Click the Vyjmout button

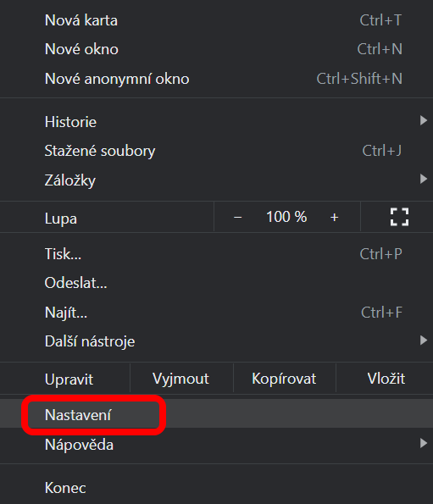181,379
